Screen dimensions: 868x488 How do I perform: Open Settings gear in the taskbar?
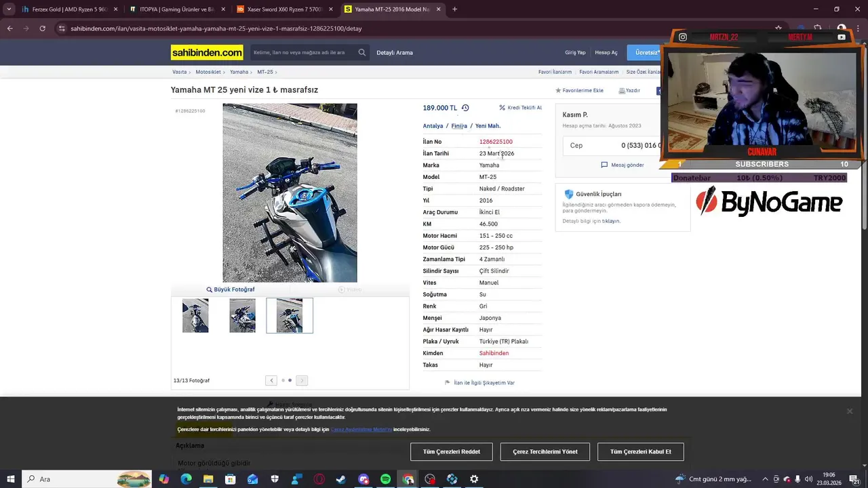[474, 479]
